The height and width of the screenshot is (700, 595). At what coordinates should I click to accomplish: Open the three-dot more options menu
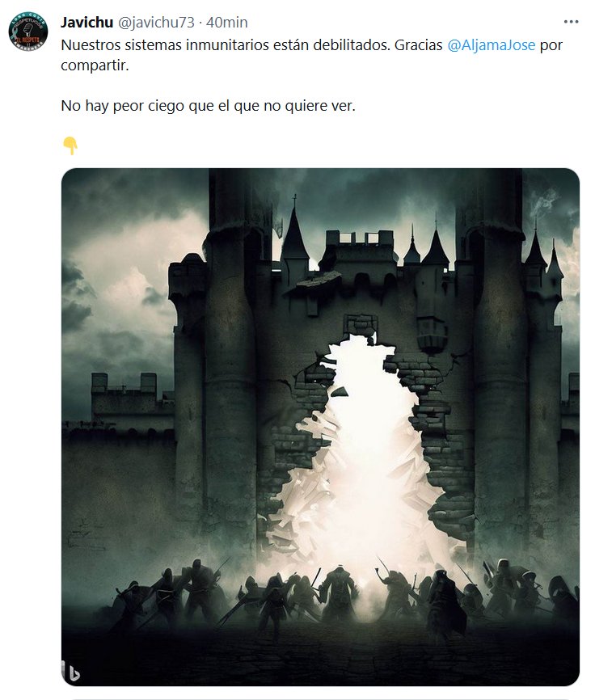pos(571,22)
